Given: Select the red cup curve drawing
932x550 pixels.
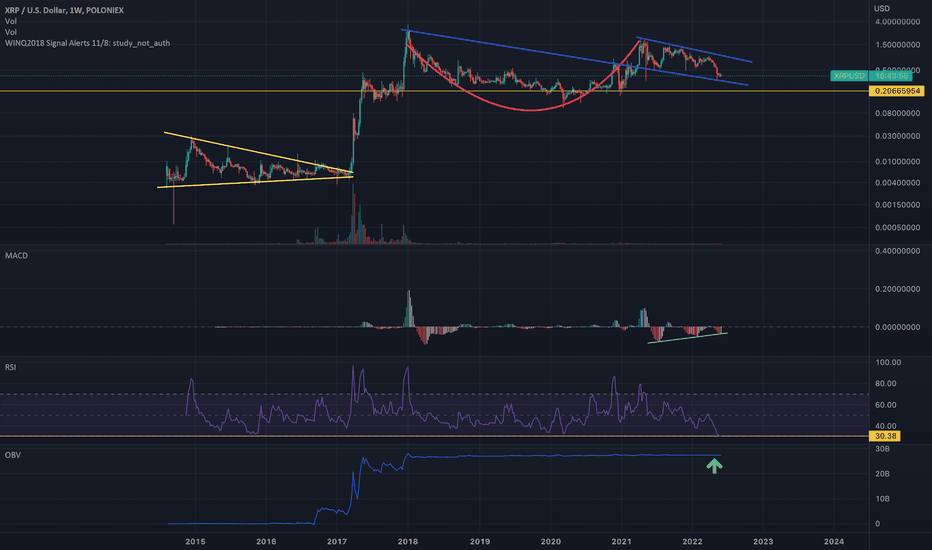Looking at the screenshot, I should coord(529,110).
